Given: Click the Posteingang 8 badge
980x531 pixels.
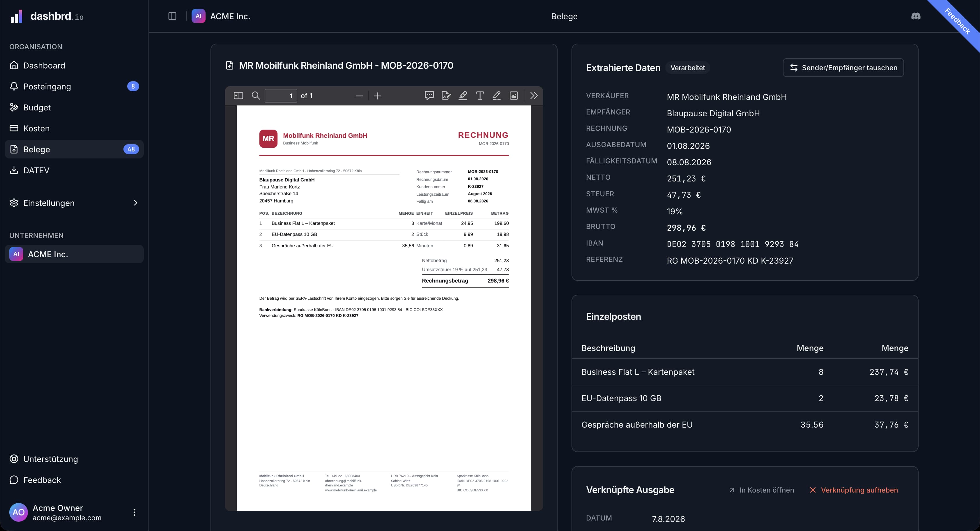Looking at the screenshot, I should tap(133, 87).
